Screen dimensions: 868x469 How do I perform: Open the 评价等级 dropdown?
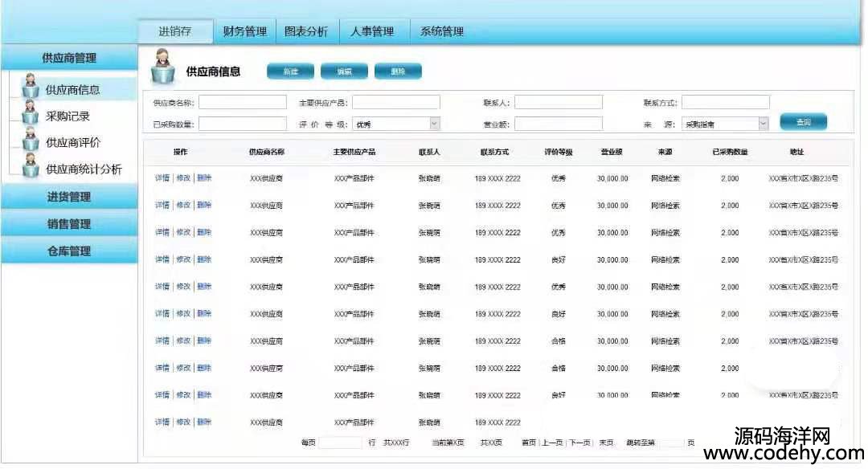[434, 124]
